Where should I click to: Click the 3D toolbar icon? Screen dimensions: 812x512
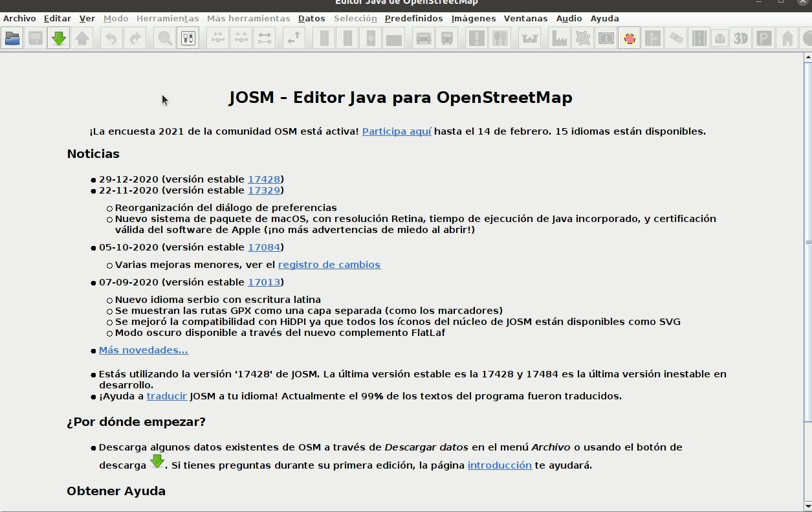tap(741, 39)
